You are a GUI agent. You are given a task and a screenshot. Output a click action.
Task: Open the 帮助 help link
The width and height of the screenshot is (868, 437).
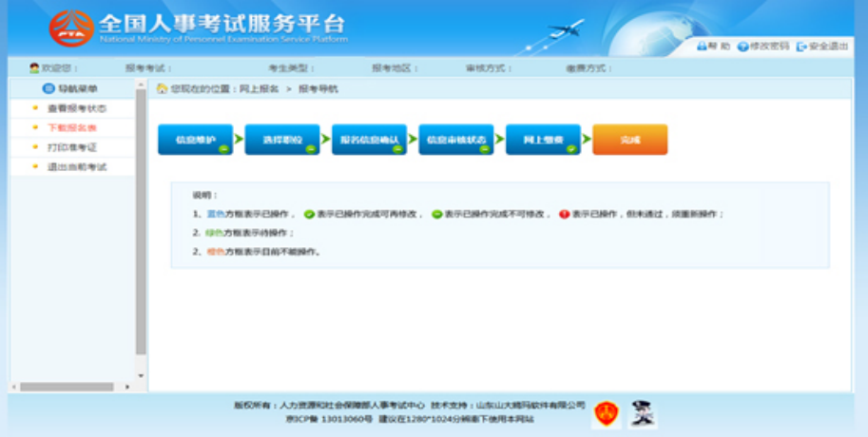(714, 46)
